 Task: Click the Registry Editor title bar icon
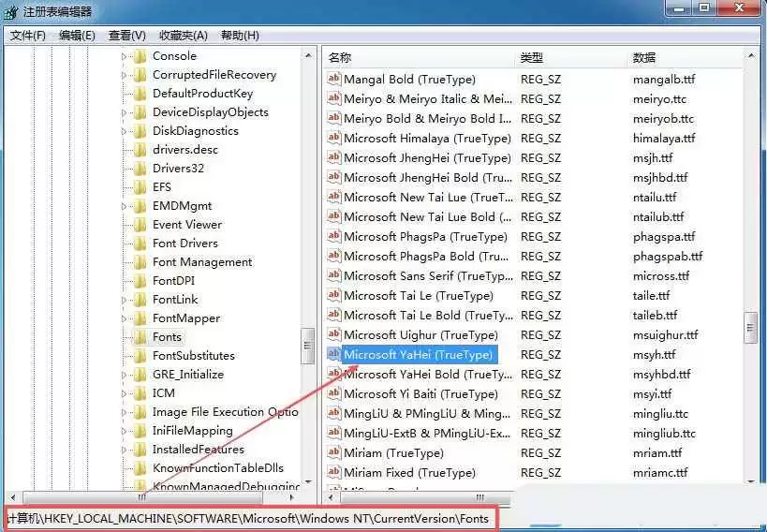10,12
